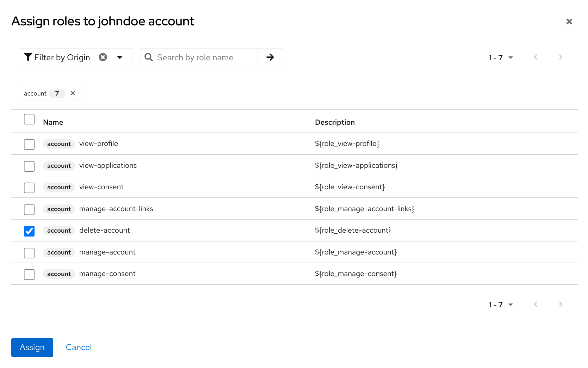Check the manage-account role
This screenshot has width=588, height=368.
pyautogui.click(x=29, y=253)
